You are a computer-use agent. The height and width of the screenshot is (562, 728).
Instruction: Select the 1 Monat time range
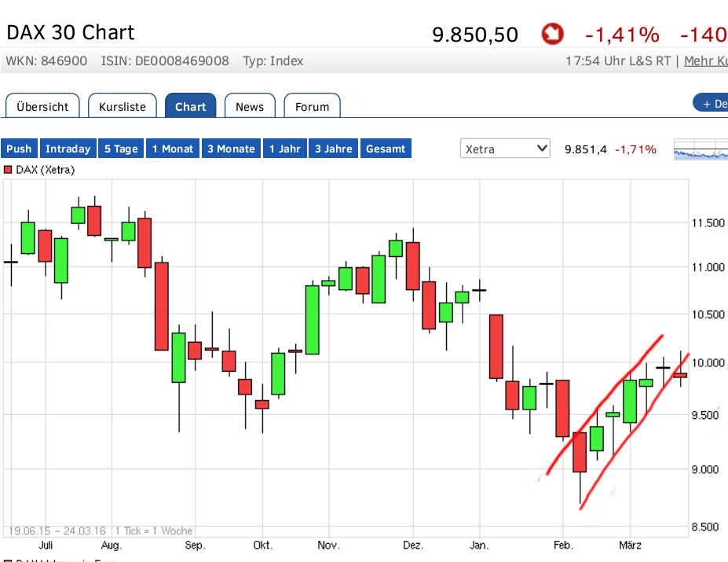click(174, 149)
